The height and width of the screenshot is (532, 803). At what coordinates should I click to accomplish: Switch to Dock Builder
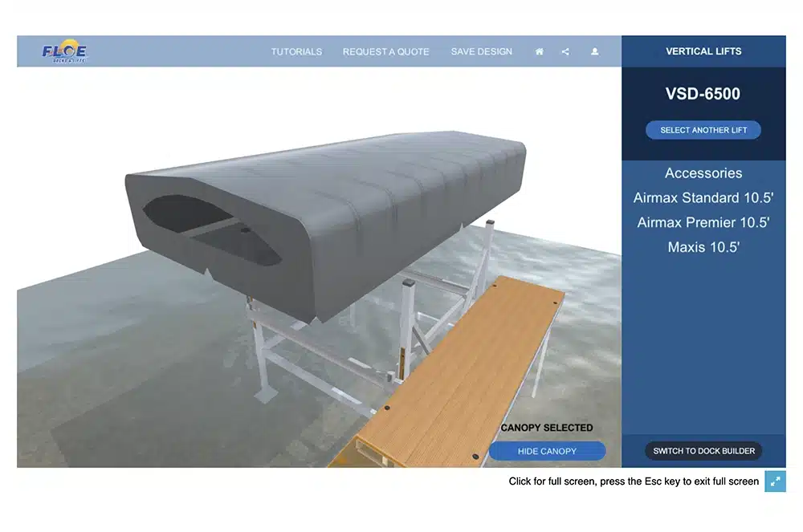point(703,451)
